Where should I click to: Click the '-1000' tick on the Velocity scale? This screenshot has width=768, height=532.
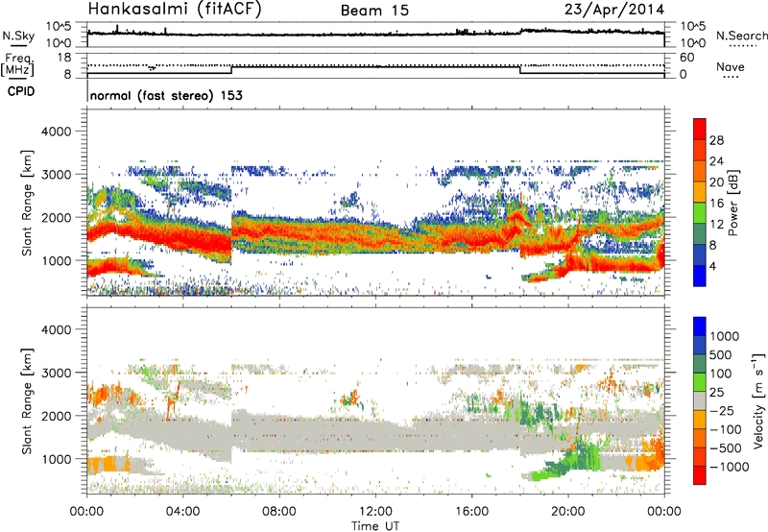(x=729, y=467)
